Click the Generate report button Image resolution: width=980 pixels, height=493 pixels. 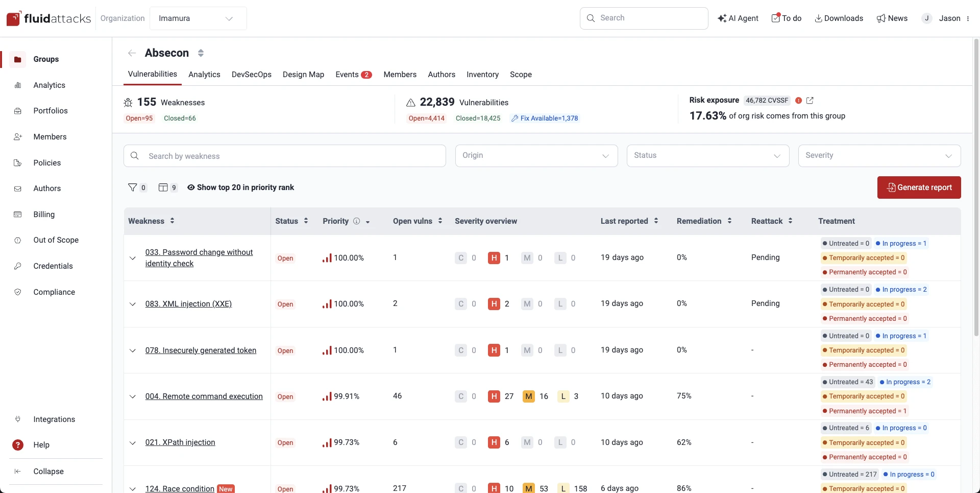coord(919,187)
